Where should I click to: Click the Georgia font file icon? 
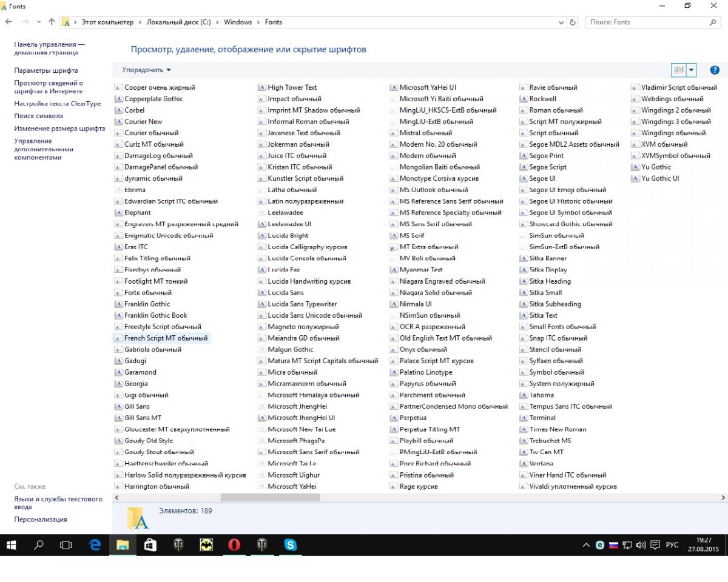coord(119,384)
